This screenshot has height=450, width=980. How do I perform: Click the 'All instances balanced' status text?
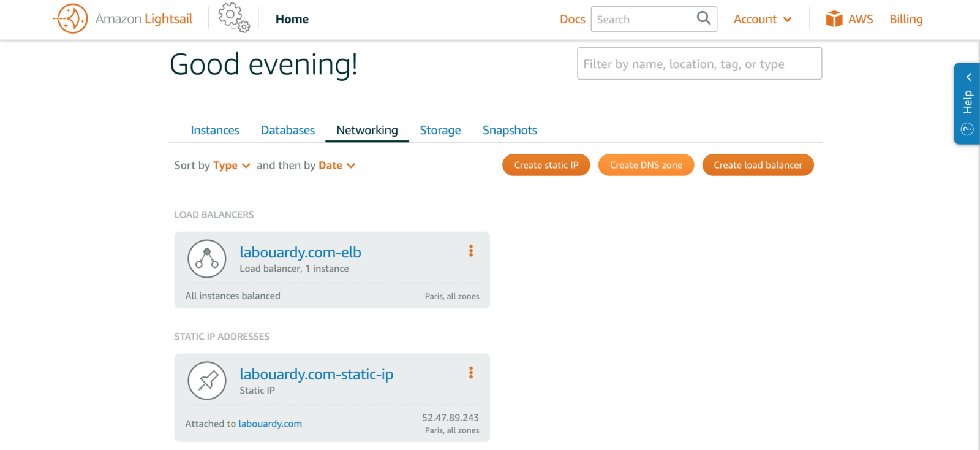point(233,296)
